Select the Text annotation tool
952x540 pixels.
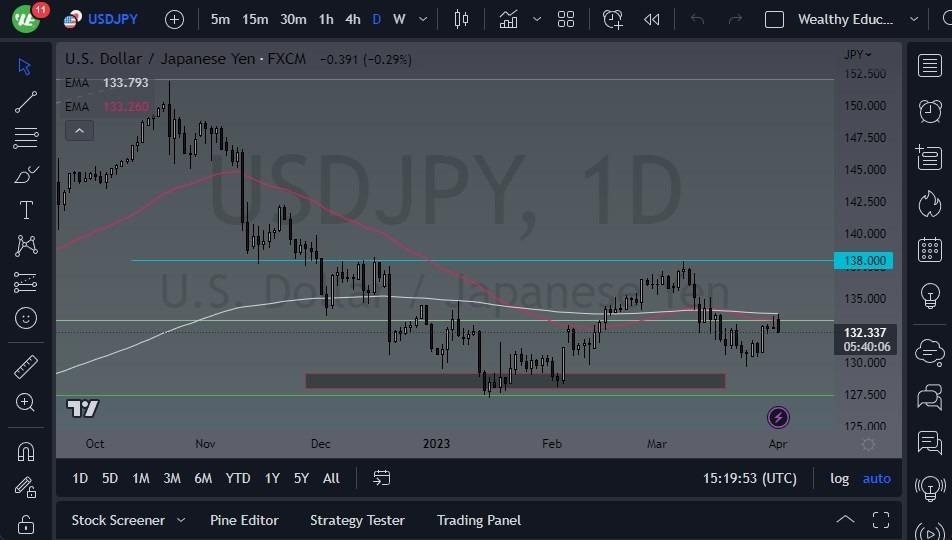coord(26,210)
